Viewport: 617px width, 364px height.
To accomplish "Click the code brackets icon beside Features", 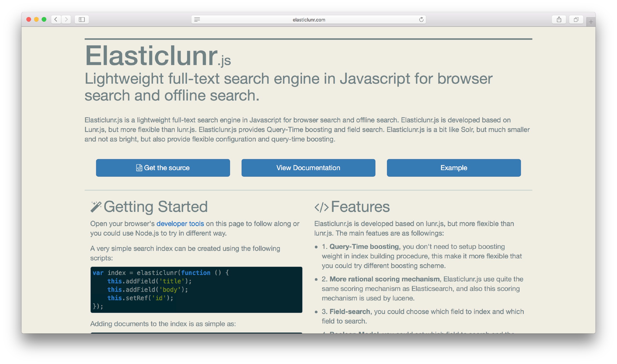I will [321, 208].
